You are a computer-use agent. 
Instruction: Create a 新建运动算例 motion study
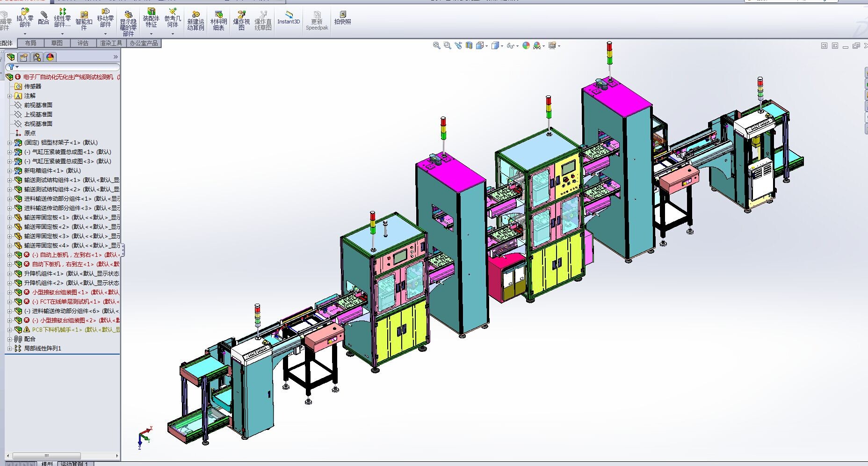coord(195,21)
